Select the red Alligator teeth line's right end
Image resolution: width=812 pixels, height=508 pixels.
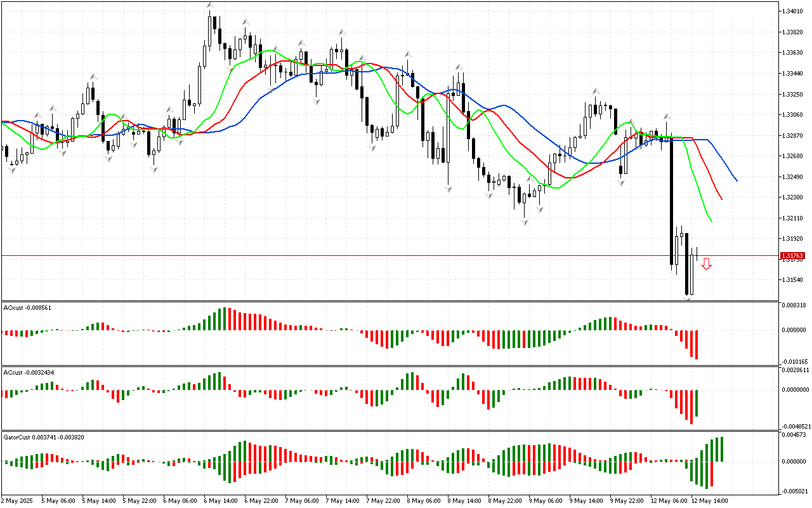tap(721, 199)
